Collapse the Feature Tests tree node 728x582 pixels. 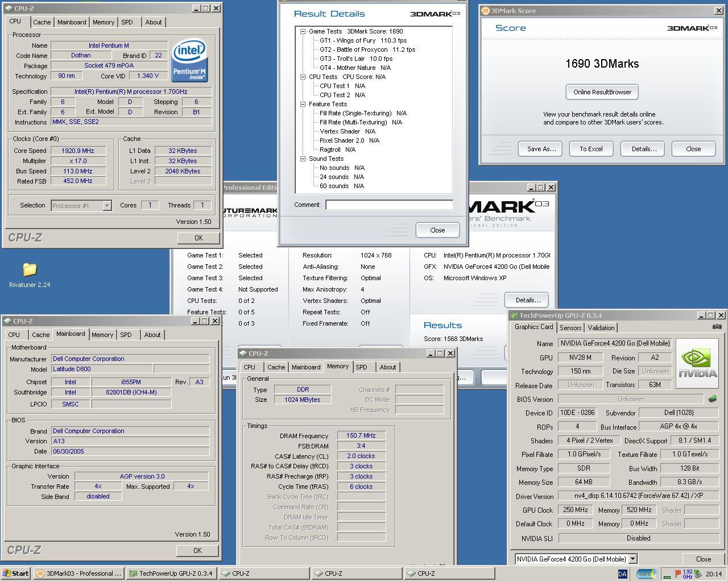click(x=303, y=104)
